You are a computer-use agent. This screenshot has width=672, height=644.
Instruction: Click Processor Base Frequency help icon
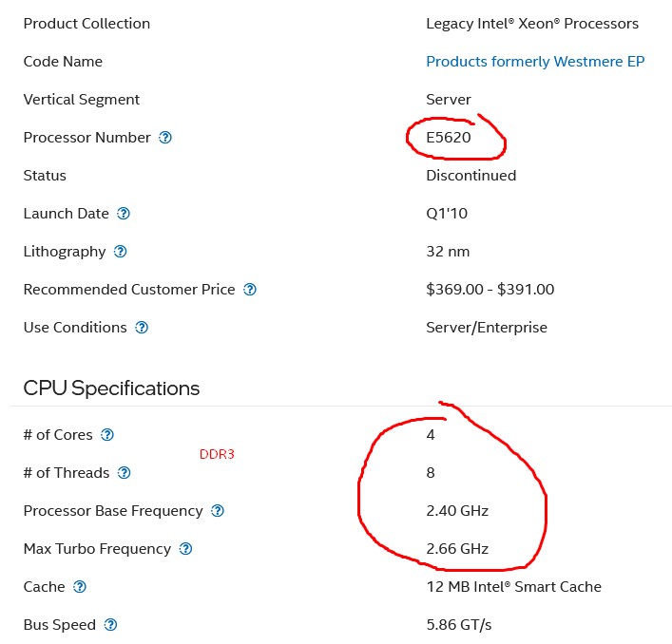pyautogui.click(x=218, y=511)
